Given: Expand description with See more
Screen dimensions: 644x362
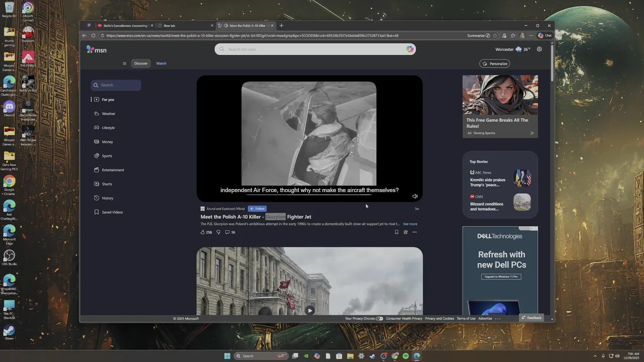Looking at the screenshot, I should [410, 224].
